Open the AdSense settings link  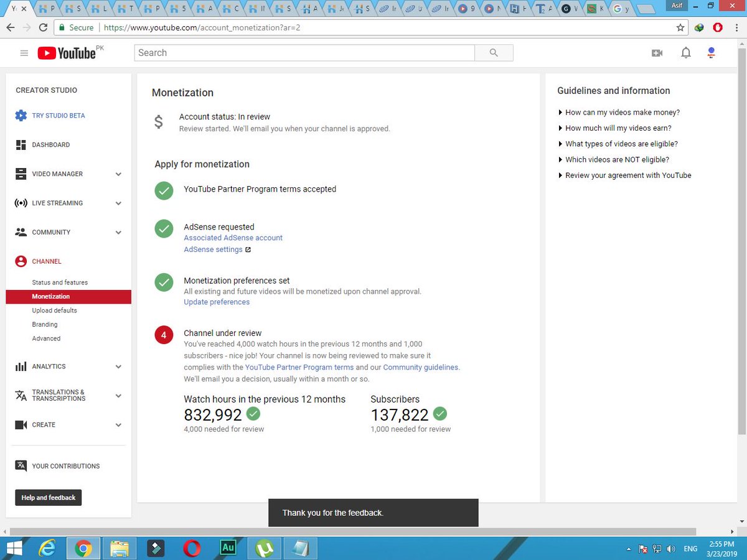coord(213,250)
